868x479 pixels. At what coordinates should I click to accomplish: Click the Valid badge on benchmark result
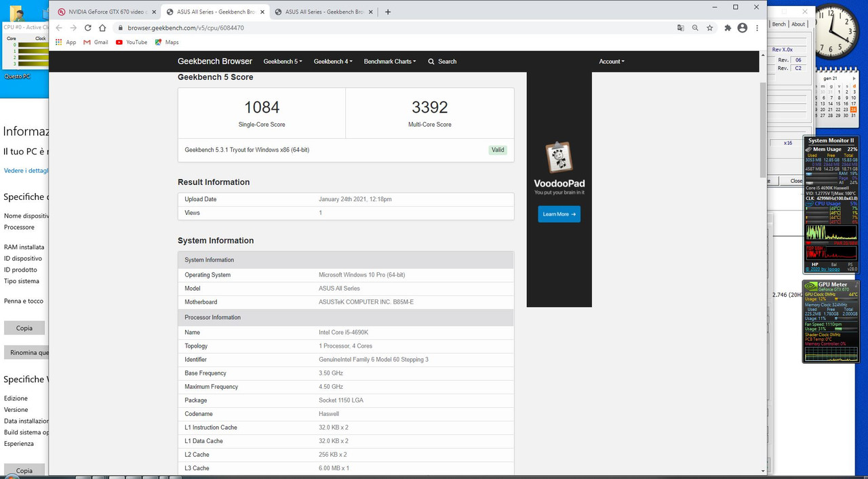(x=498, y=150)
